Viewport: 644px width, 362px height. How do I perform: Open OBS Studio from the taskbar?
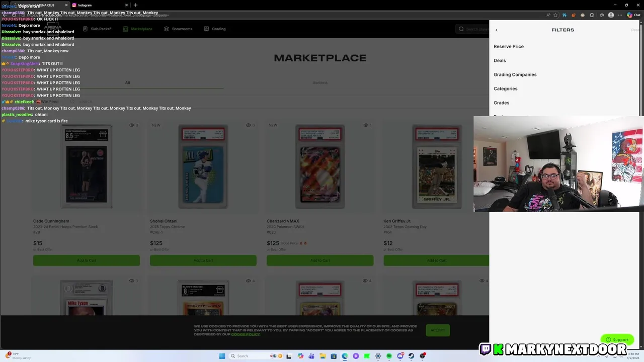422,356
